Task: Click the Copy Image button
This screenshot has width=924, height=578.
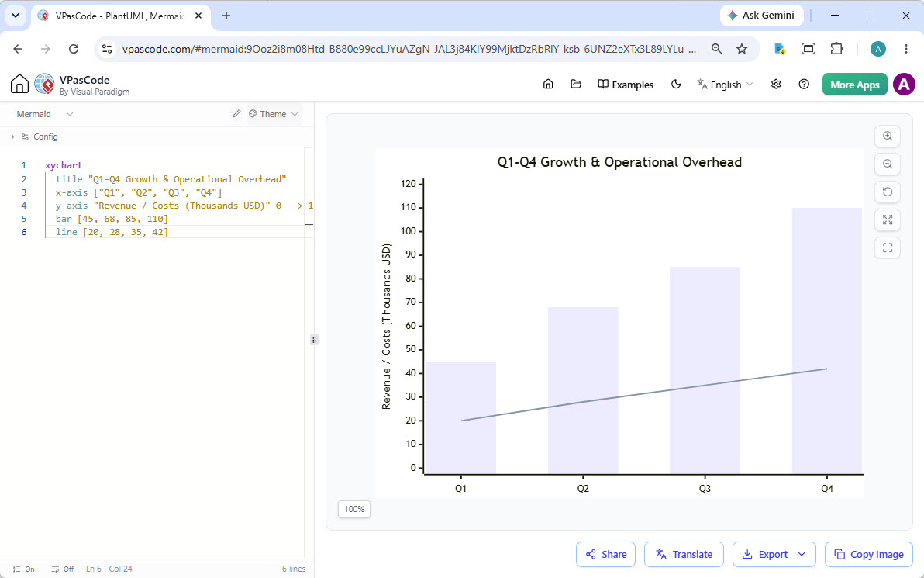Action: coord(869,555)
